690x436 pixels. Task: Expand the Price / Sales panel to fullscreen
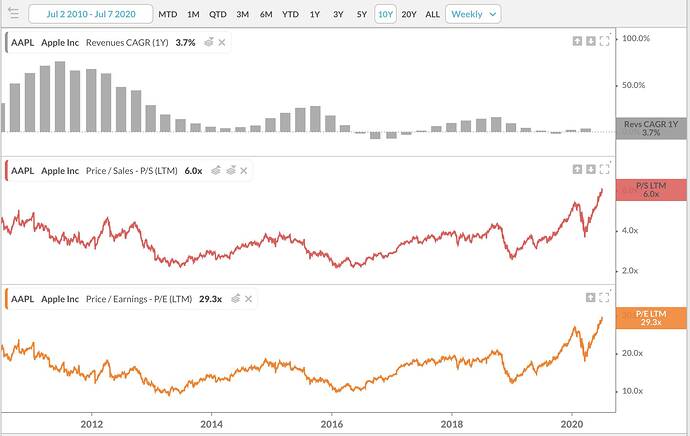[x=605, y=169]
